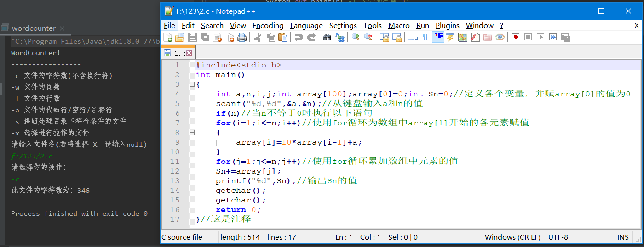Image resolution: width=644 pixels, height=247 pixels.
Task: Collapse the for-loop fold on line 8
Action: (x=191, y=133)
